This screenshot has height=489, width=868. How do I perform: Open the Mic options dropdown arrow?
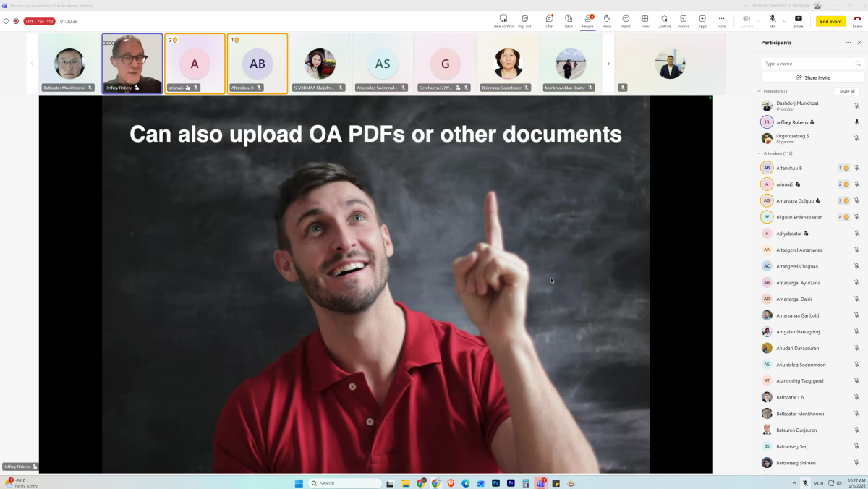[785, 21]
